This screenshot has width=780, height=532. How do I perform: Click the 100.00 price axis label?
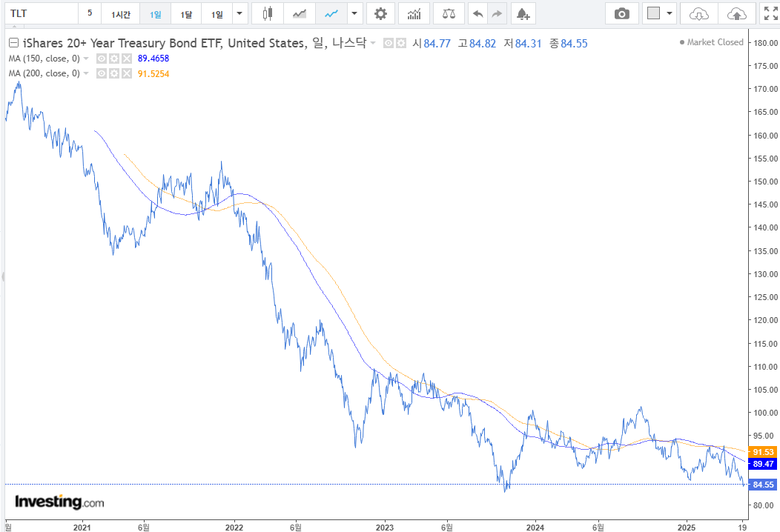click(766, 413)
